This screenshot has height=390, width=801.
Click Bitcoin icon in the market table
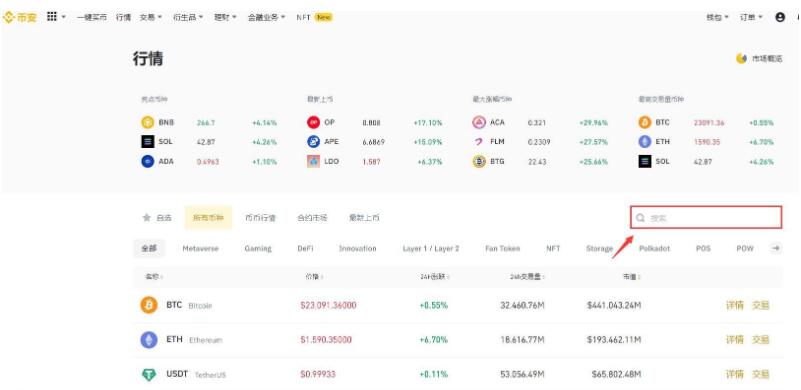(x=149, y=305)
